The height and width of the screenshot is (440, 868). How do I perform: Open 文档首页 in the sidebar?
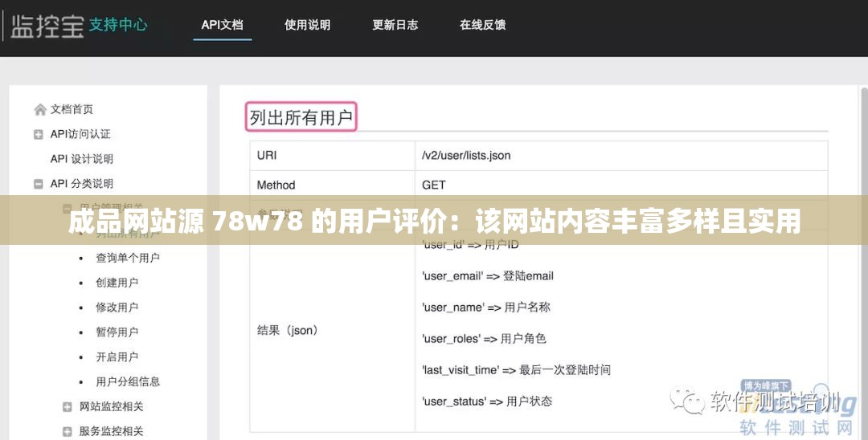(x=72, y=109)
